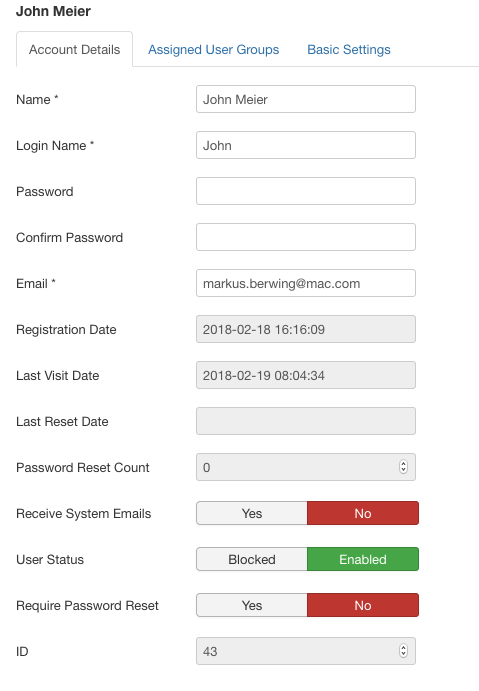The image size is (479, 691).
Task: Open the Assigned User Groups tab
Action: (213, 49)
